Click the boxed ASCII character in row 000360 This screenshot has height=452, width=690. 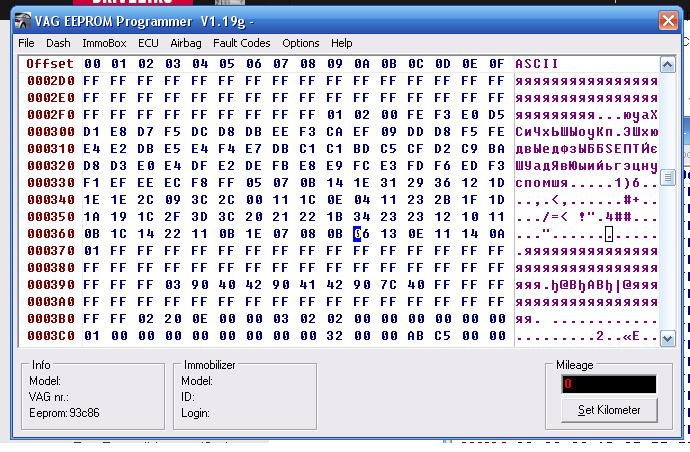609,234
